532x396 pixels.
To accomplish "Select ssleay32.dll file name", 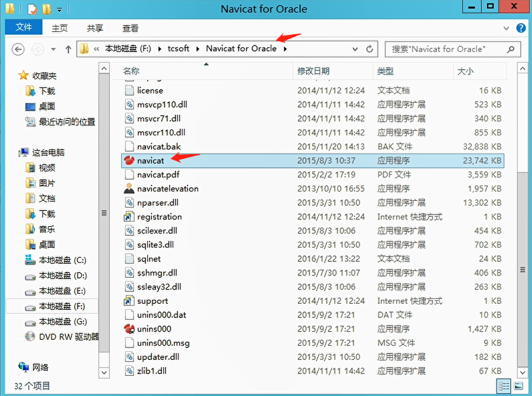I will click(x=159, y=287).
